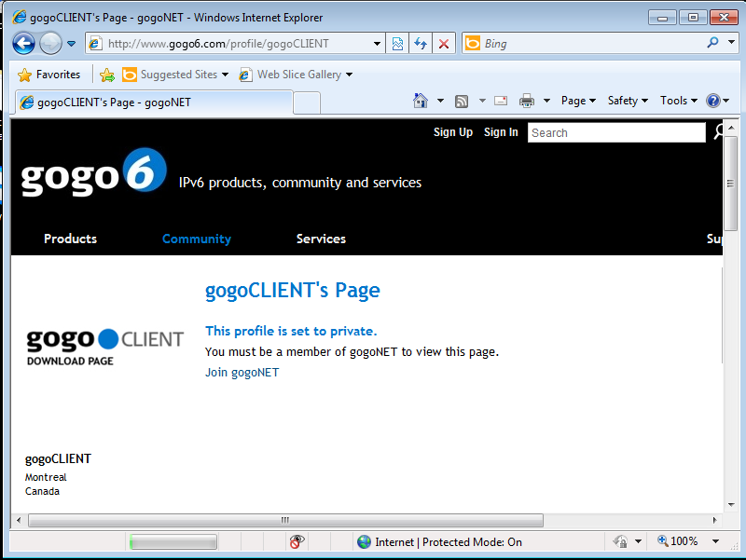Stop loading with the red X icon
This screenshot has height=560, width=746.
tap(444, 44)
